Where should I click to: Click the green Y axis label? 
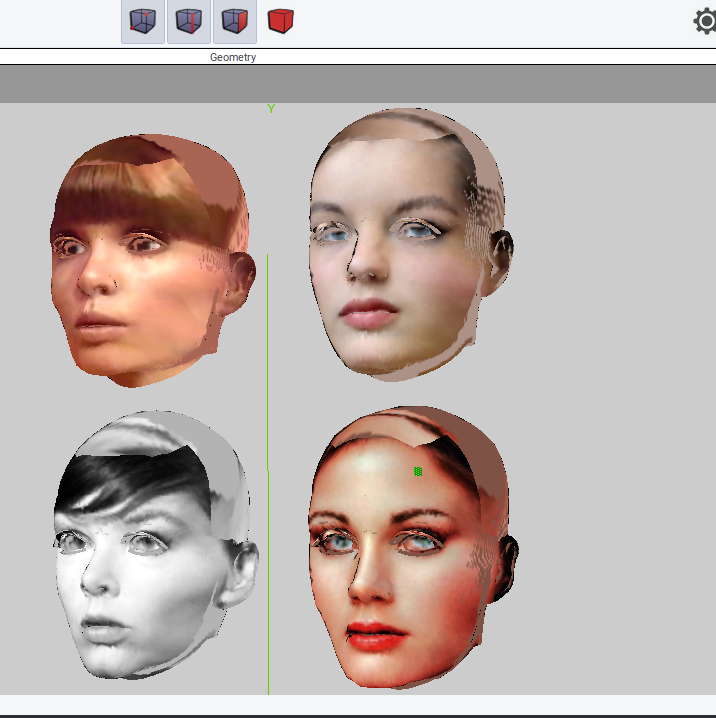pyautogui.click(x=271, y=109)
